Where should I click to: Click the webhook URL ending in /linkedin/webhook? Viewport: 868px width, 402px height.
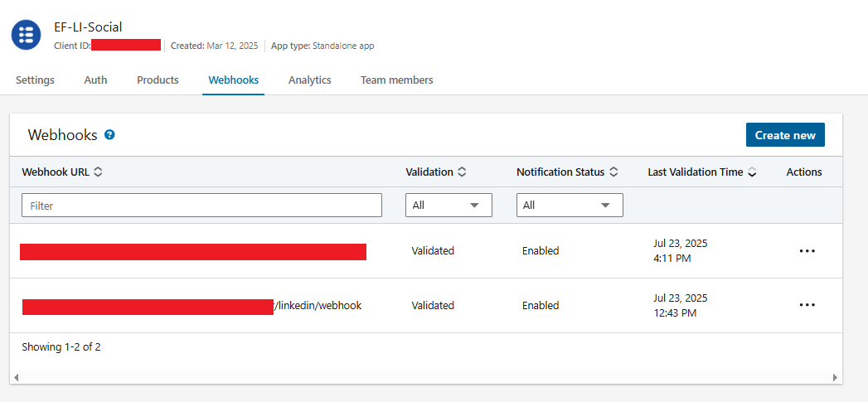318,306
